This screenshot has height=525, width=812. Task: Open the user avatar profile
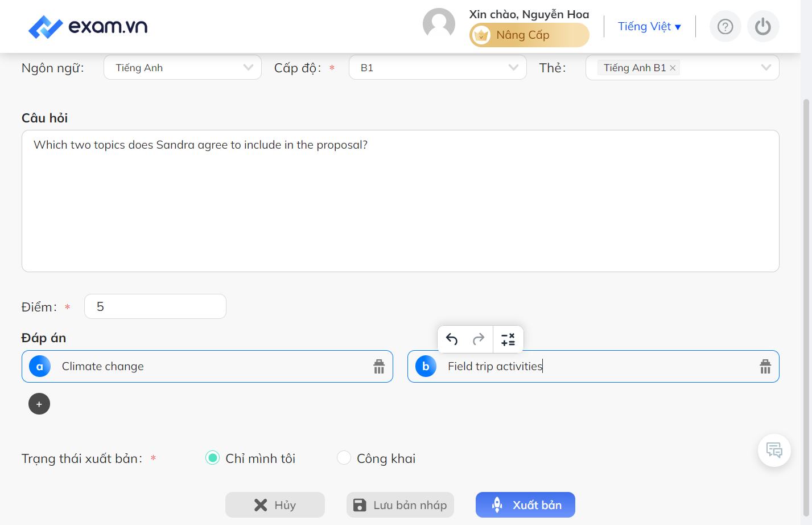click(439, 24)
